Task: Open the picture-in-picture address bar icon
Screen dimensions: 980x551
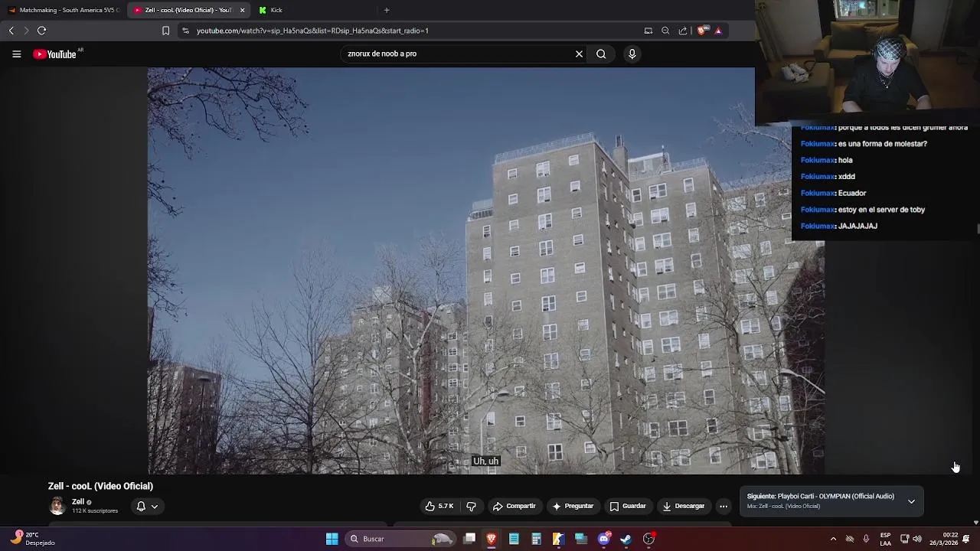Action: (x=648, y=31)
